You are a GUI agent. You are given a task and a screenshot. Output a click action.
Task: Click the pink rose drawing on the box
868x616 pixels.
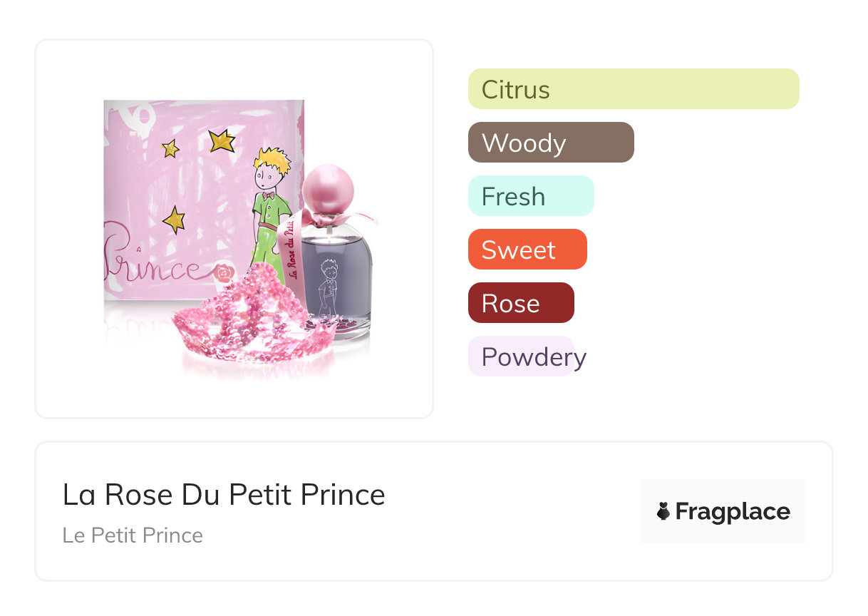click(224, 272)
